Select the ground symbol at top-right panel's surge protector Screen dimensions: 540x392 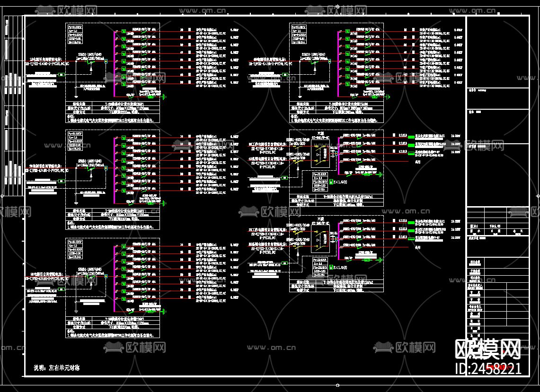point(389,97)
